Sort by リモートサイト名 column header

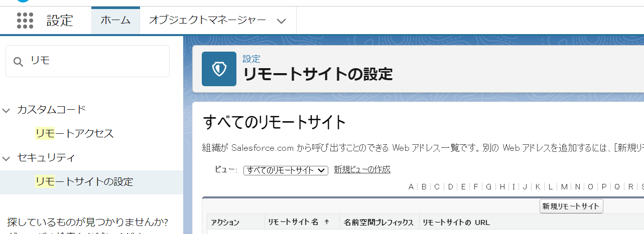click(x=293, y=222)
